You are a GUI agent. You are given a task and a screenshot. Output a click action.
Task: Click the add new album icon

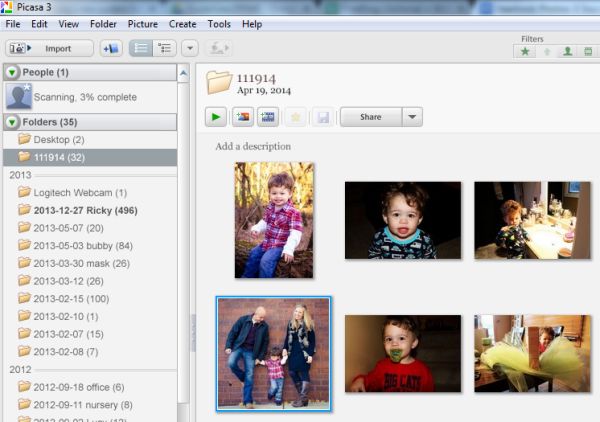110,48
